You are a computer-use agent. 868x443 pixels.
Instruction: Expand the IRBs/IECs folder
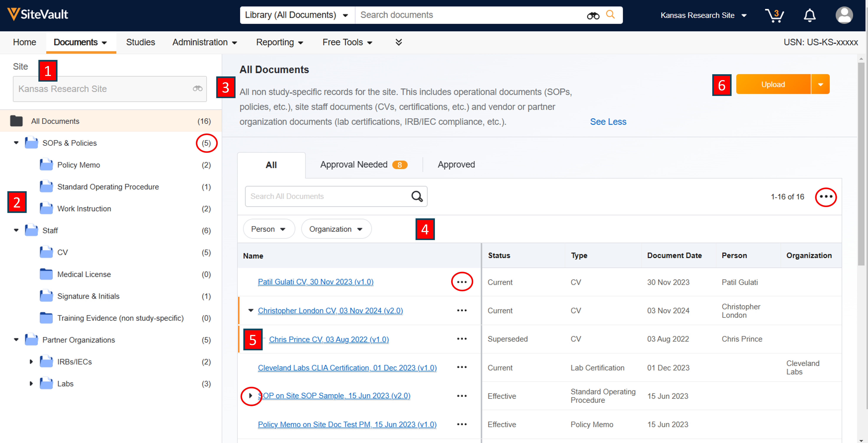31,362
